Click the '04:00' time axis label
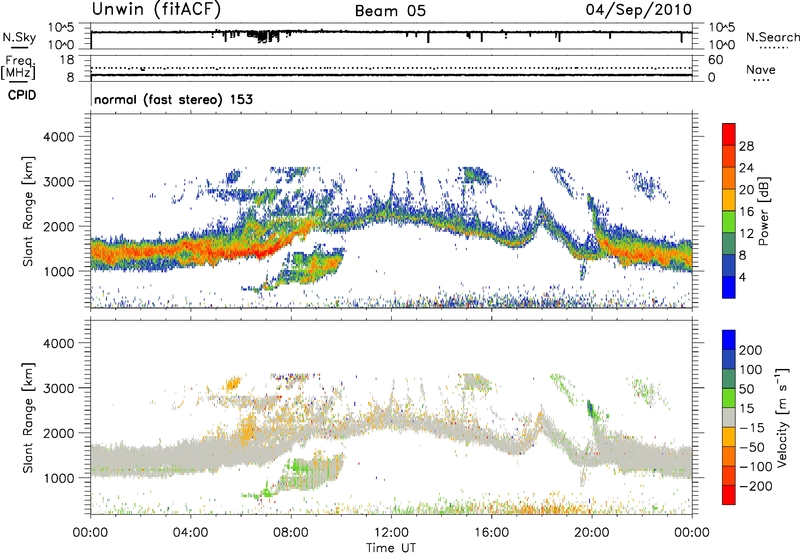800x554 pixels. pos(191,533)
